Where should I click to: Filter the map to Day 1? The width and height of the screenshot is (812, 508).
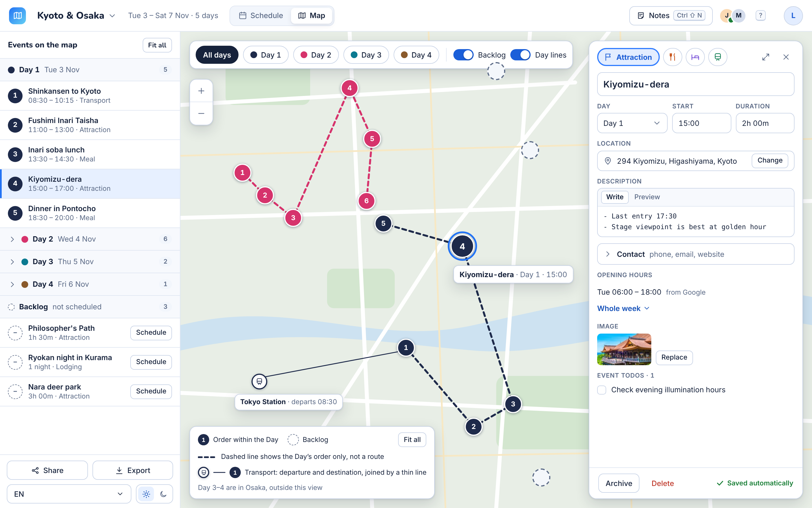coord(266,55)
